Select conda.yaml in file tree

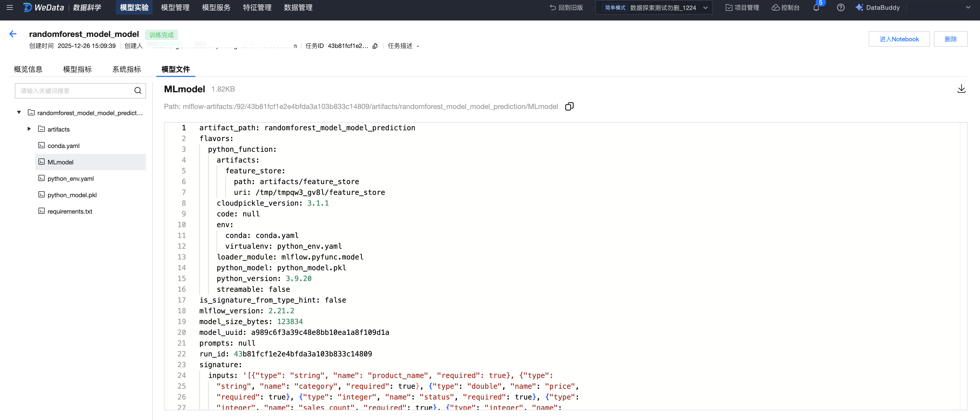63,146
